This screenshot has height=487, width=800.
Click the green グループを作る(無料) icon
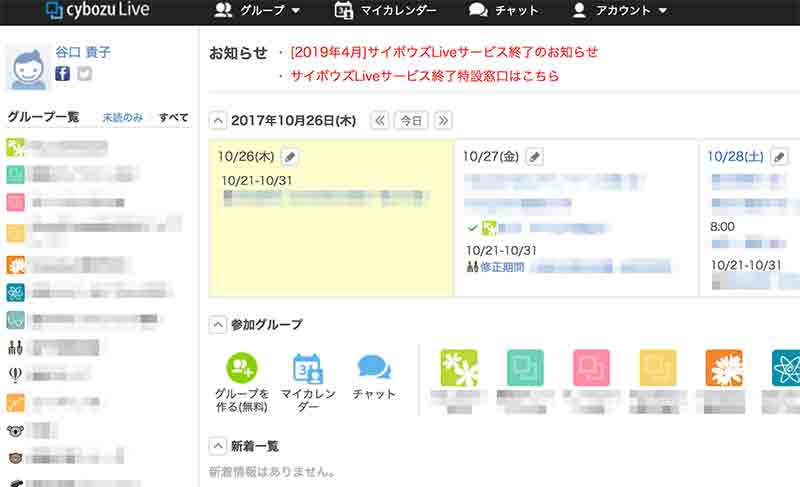click(241, 368)
